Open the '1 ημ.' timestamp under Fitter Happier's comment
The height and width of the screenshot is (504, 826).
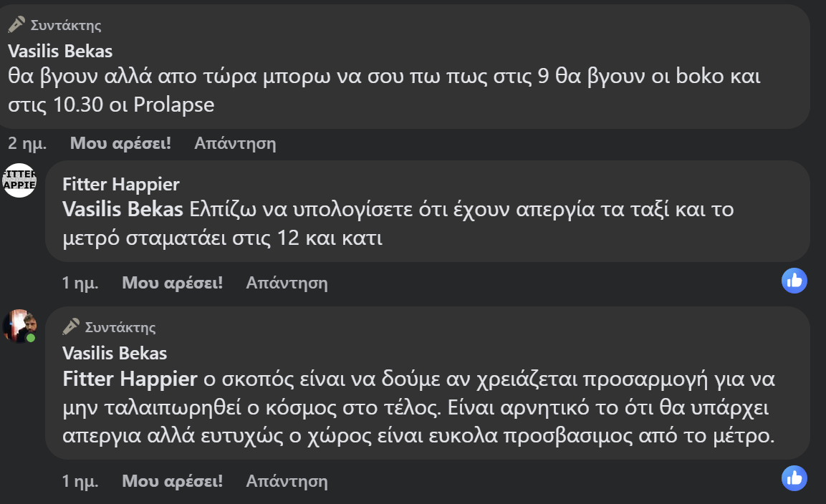(80, 283)
